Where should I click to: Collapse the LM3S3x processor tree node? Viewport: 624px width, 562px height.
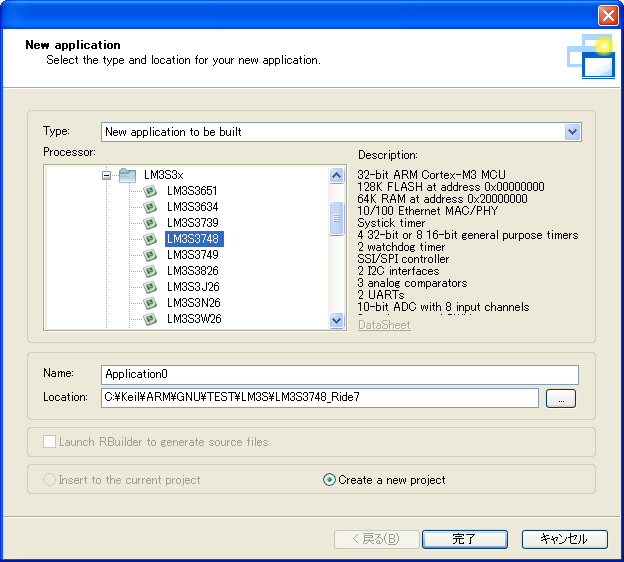pos(106,175)
